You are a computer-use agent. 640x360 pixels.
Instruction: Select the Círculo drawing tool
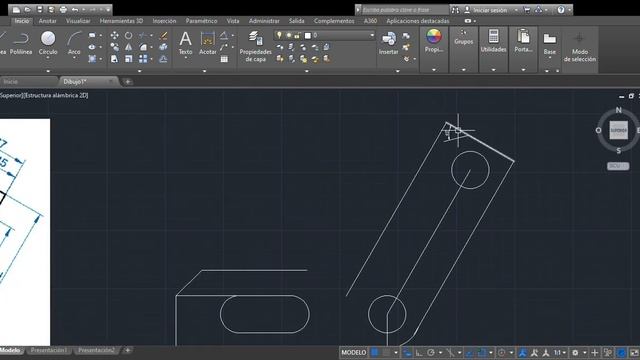coord(48,44)
